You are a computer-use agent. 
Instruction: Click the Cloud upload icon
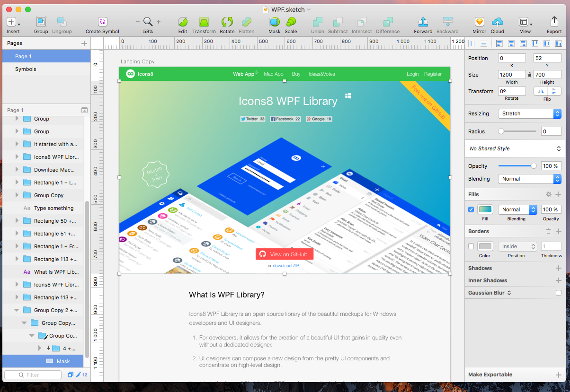(x=498, y=22)
